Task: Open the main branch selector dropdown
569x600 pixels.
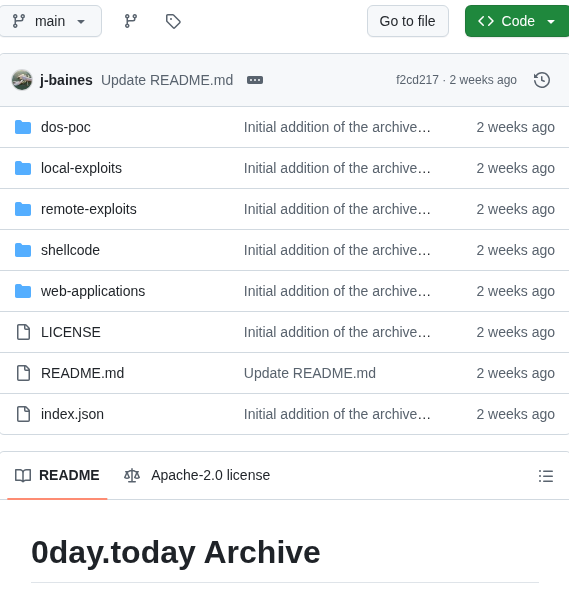Action: 50,21
